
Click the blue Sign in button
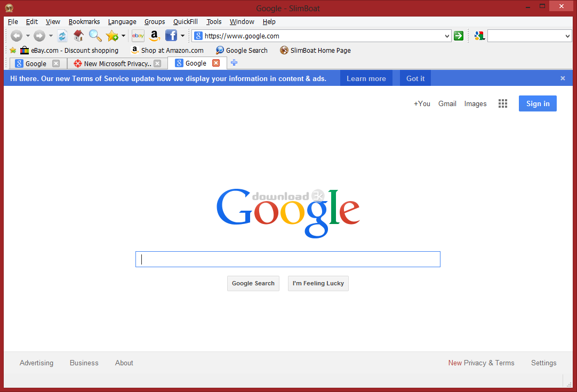(537, 103)
